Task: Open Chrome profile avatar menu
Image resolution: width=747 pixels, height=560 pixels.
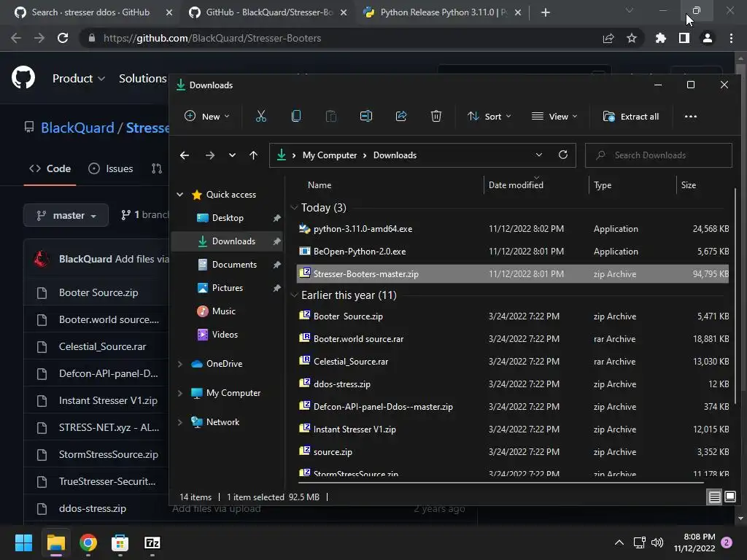Action: (x=708, y=38)
